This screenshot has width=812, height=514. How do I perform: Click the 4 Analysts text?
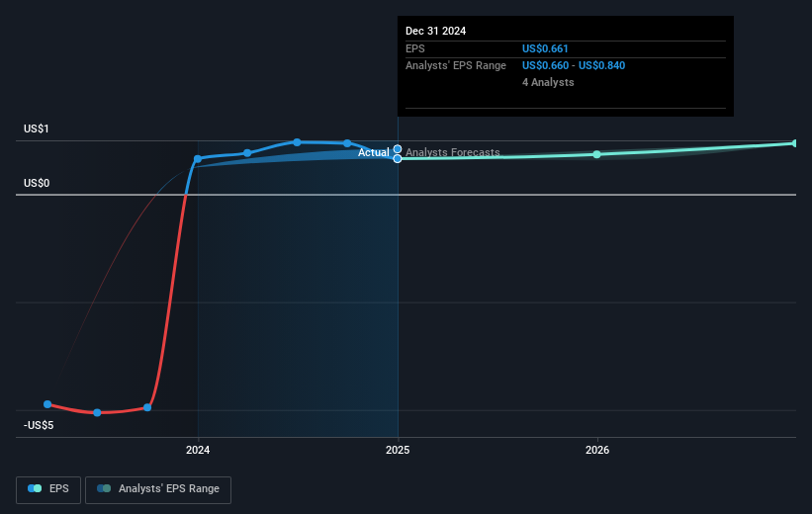[x=548, y=82]
